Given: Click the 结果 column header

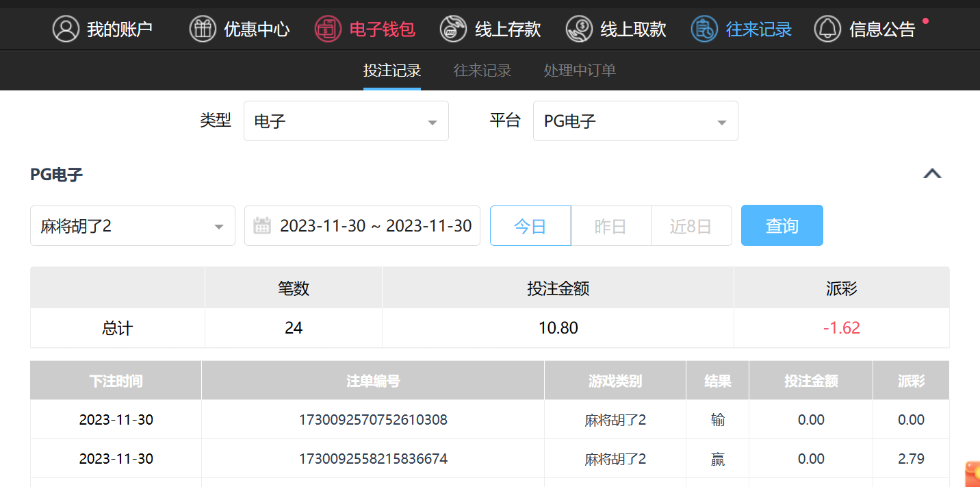Looking at the screenshot, I should click(718, 381).
